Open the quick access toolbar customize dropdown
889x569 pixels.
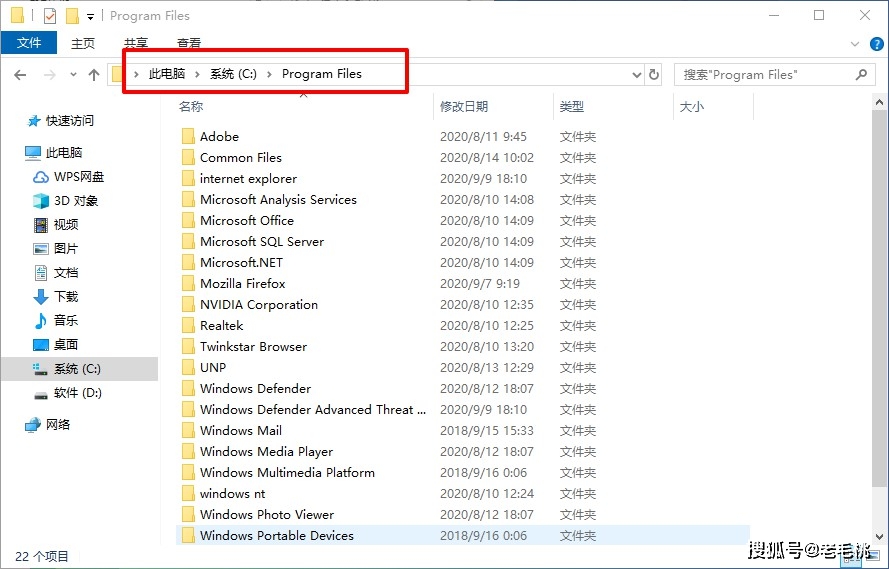click(x=91, y=16)
